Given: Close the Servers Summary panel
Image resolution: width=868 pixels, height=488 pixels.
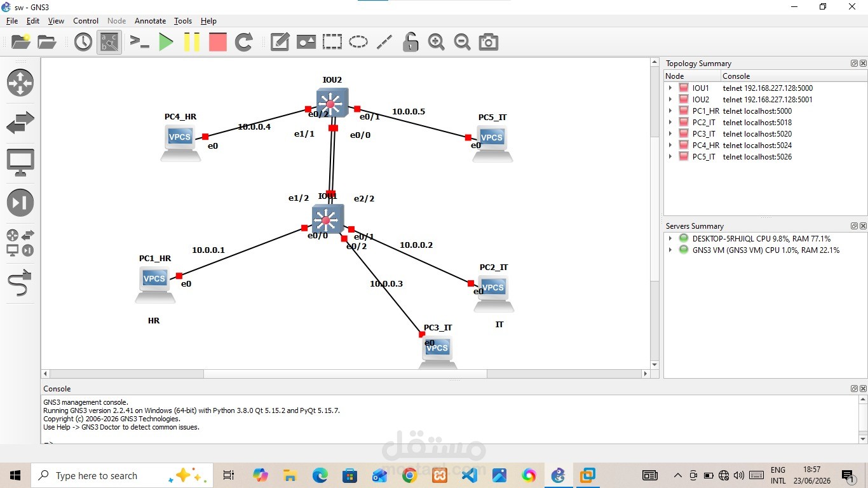Looking at the screenshot, I should tap(863, 226).
